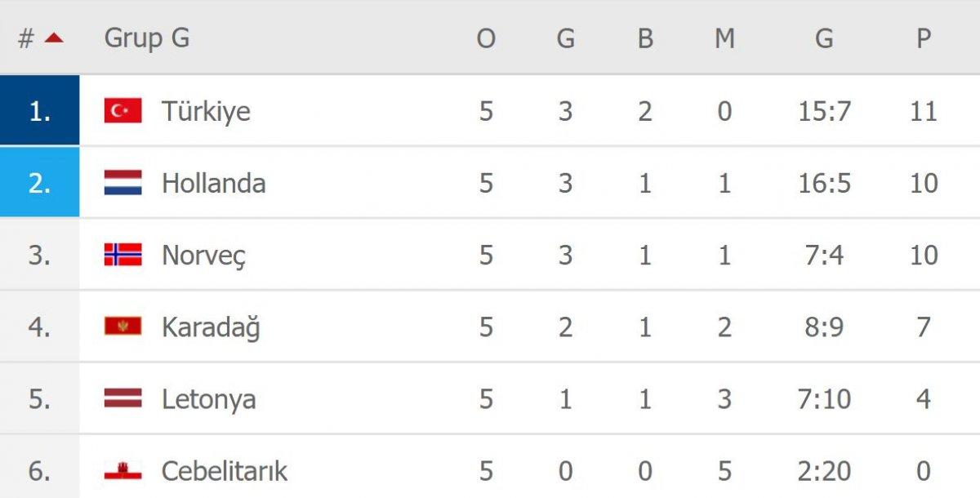Click the highlighted rank cell for Hollanda

click(39, 183)
